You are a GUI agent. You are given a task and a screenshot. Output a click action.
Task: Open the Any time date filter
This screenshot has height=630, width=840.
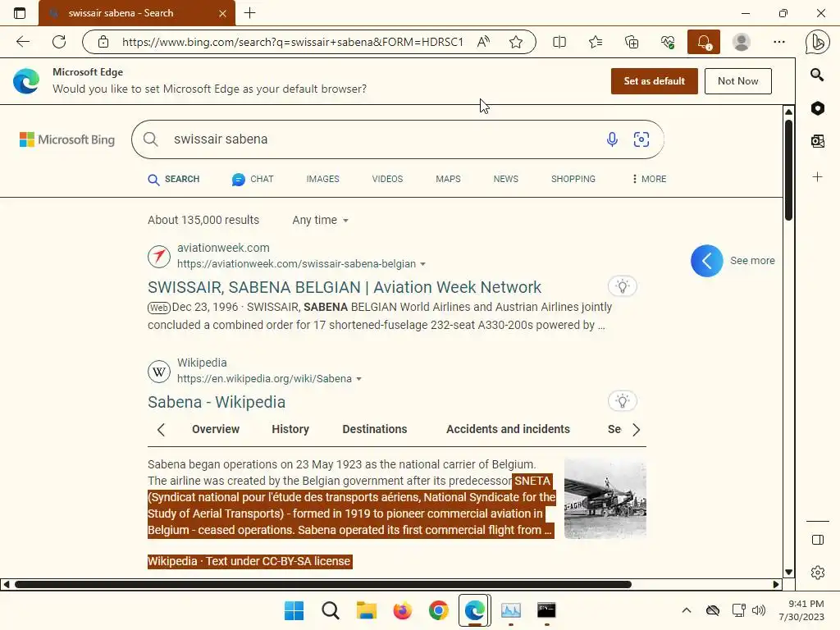320,220
